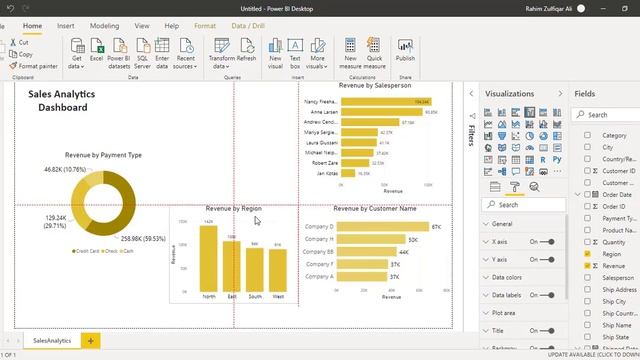Open the Format paint roller pane
The image size is (640, 360).
[x=515, y=187]
